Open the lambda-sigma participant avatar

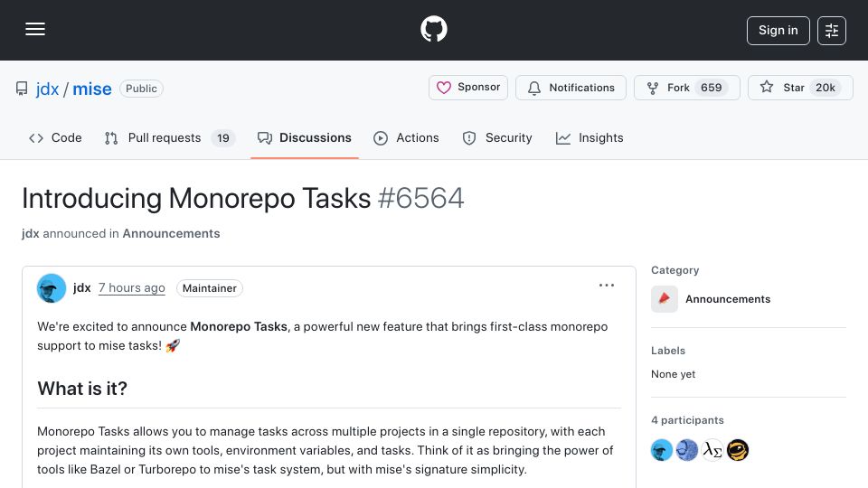pyautogui.click(x=712, y=450)
